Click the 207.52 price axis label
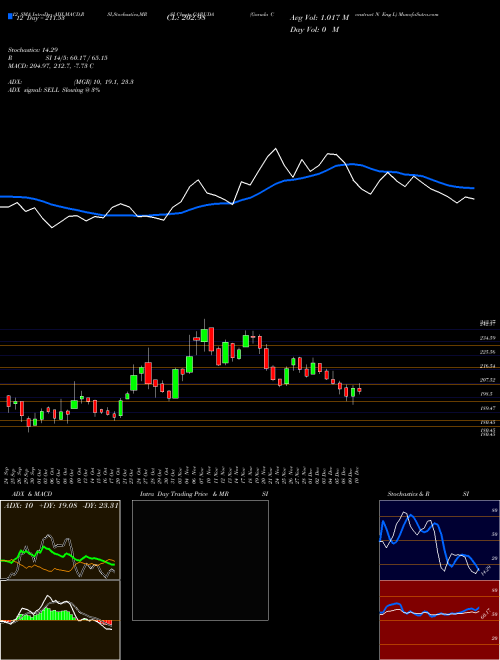Screen dimensions: 500x660 click(487, 380)
